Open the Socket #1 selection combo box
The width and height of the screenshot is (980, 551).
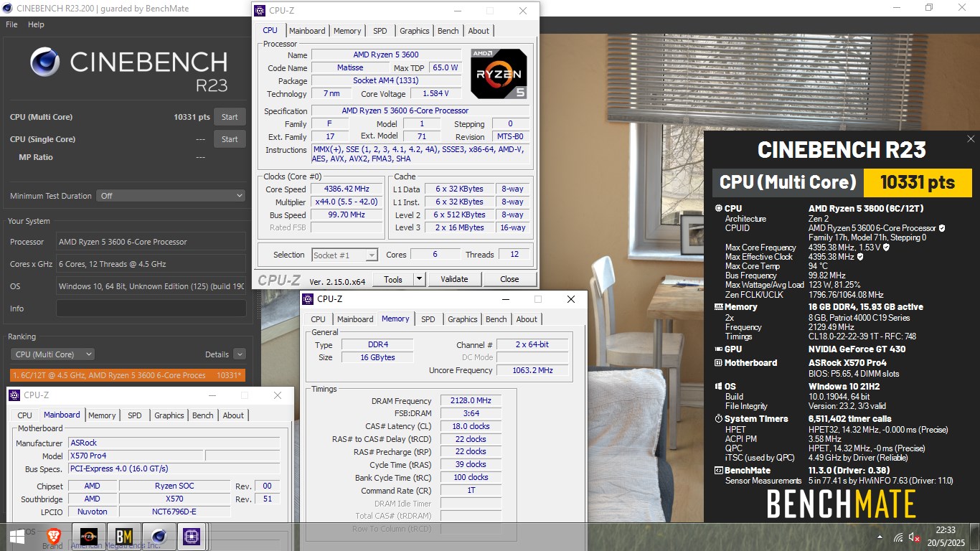[x=345, y=255]
